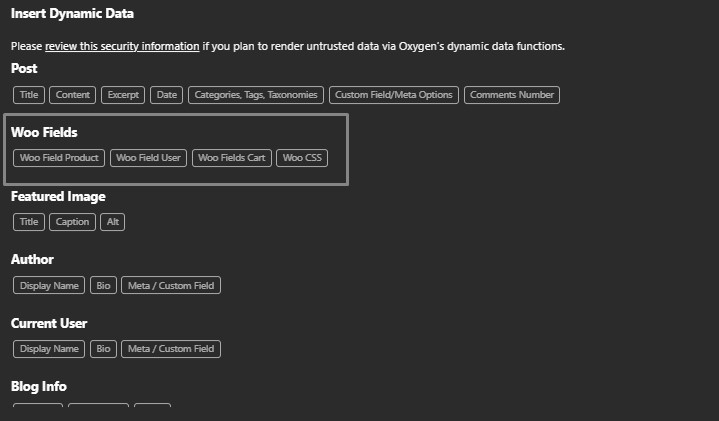Click the Author Bio button
This screenshot has height=421, width=719.
(103, 286)
